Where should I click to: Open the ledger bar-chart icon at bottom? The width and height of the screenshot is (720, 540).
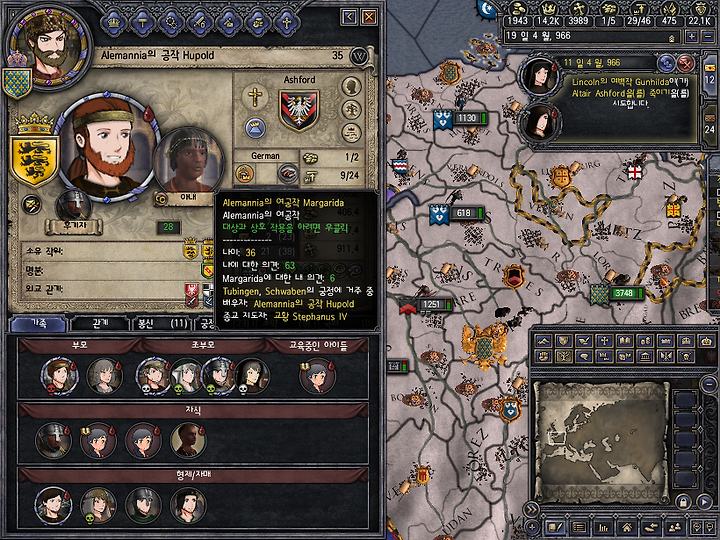pyautogui.click(x=603, y=528)
